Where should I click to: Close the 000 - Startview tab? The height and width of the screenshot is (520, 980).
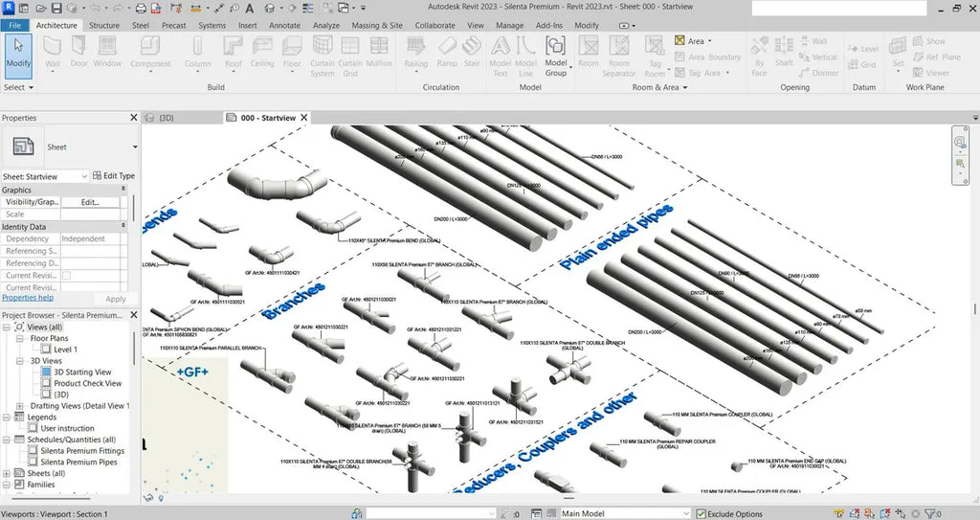(304, 118)
